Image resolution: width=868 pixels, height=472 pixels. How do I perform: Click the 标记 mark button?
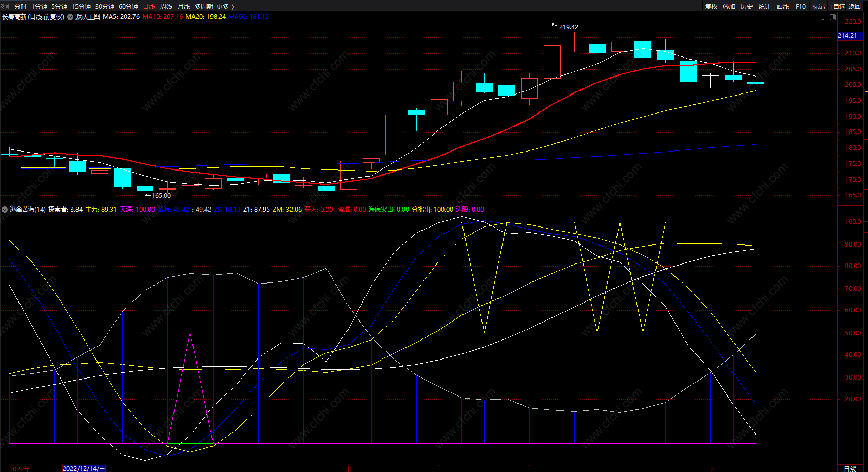click(819, 6)
